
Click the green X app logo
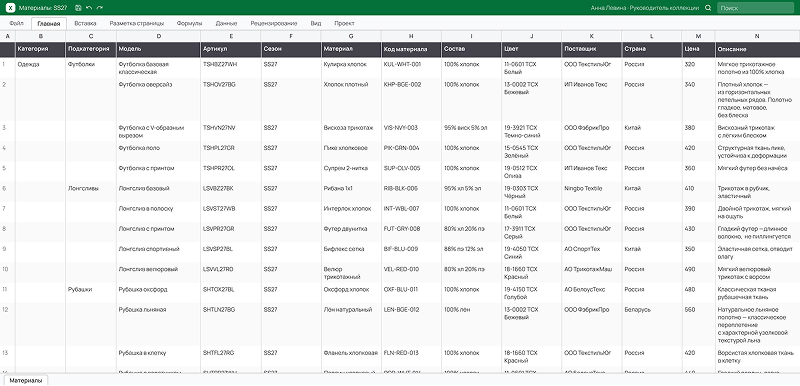coord(10,8)
